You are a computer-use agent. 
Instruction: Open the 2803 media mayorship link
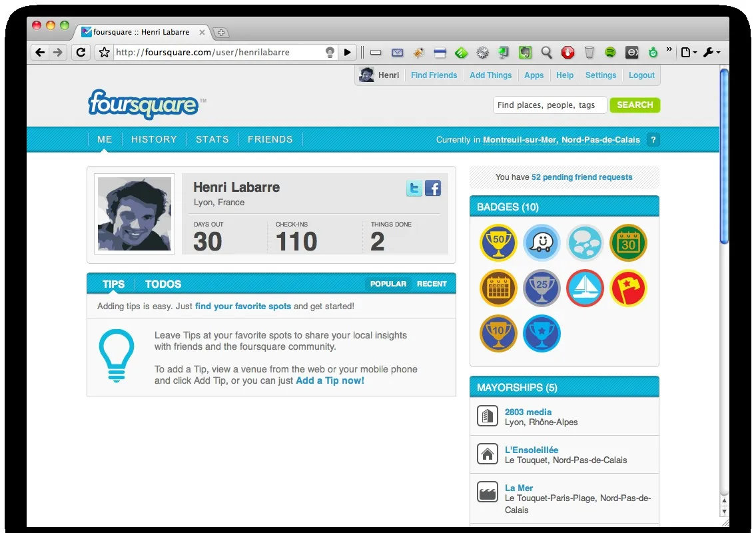pos(528,412)
